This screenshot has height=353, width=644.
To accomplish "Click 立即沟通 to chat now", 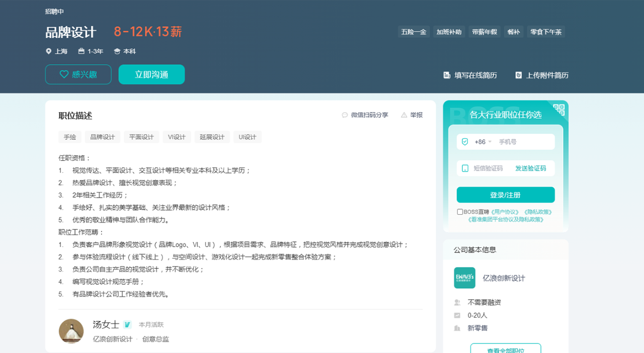I will pyautogui.click(x=151, y=74).
